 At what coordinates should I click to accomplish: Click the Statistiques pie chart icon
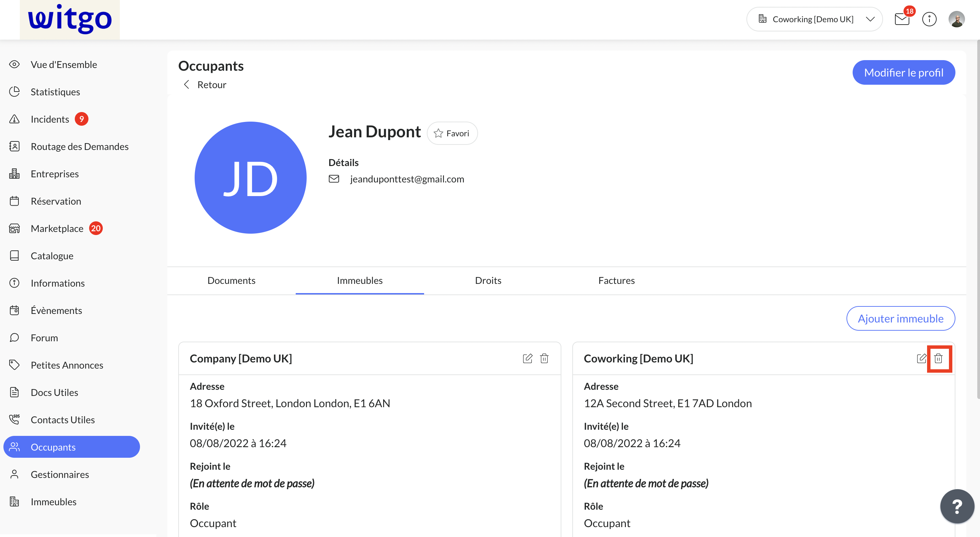pos(14,92)
